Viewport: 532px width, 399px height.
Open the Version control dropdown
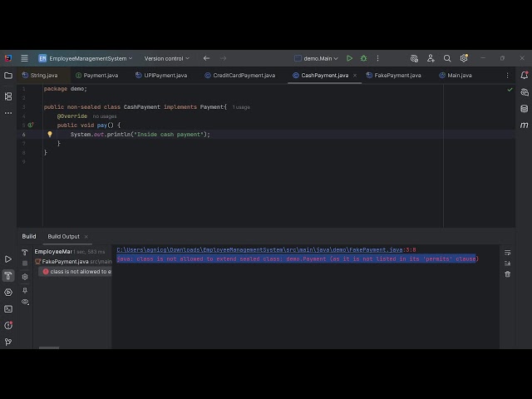[166, 58]
